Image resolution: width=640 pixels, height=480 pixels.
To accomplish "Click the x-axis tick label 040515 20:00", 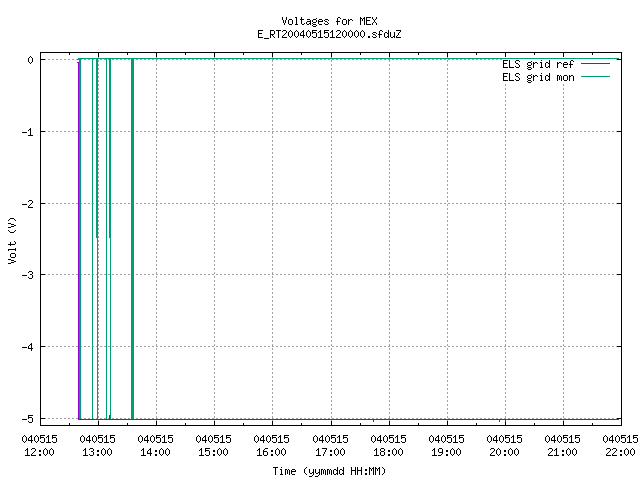I will (504, 446).
